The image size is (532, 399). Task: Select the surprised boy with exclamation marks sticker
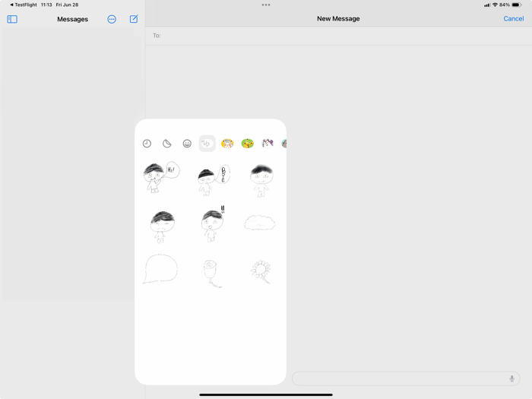click(x=213, y=223)
